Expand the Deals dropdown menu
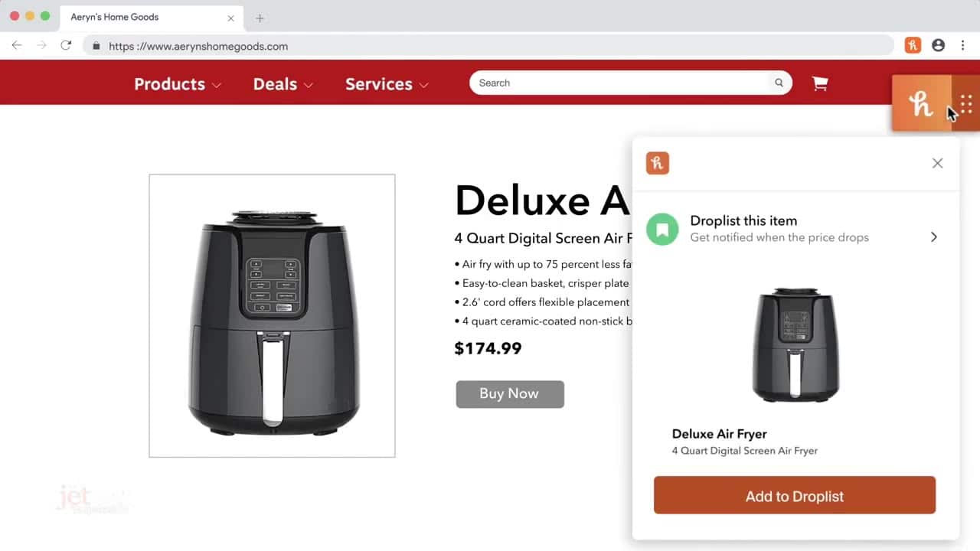The height and width of the screenshot is (551, 980). click(x=283, y=84)
